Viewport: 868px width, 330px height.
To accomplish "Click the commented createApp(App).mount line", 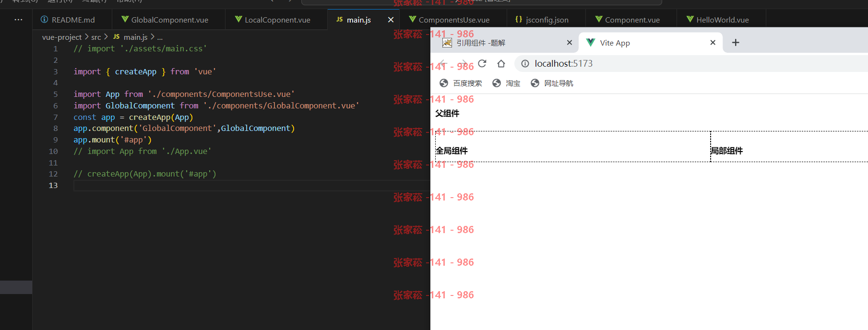I will (145, 174).
